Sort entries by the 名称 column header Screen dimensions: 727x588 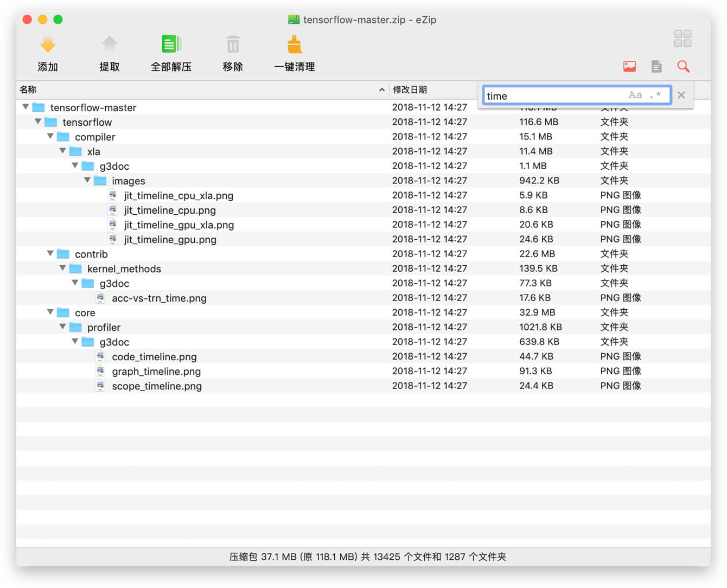click(28, 89)
